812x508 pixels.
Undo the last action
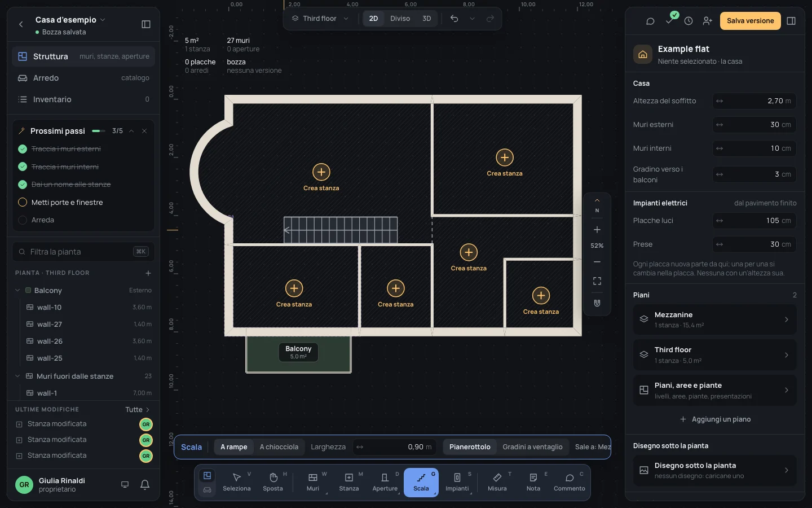tap(454, 19)
